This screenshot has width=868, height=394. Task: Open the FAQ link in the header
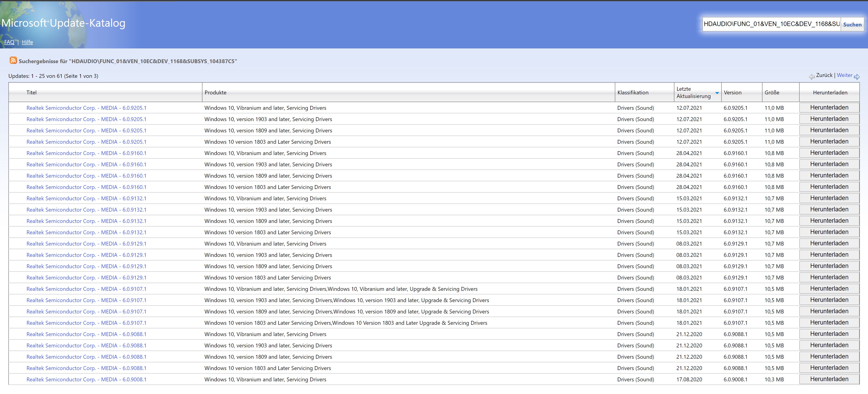(x=9, y=42)
